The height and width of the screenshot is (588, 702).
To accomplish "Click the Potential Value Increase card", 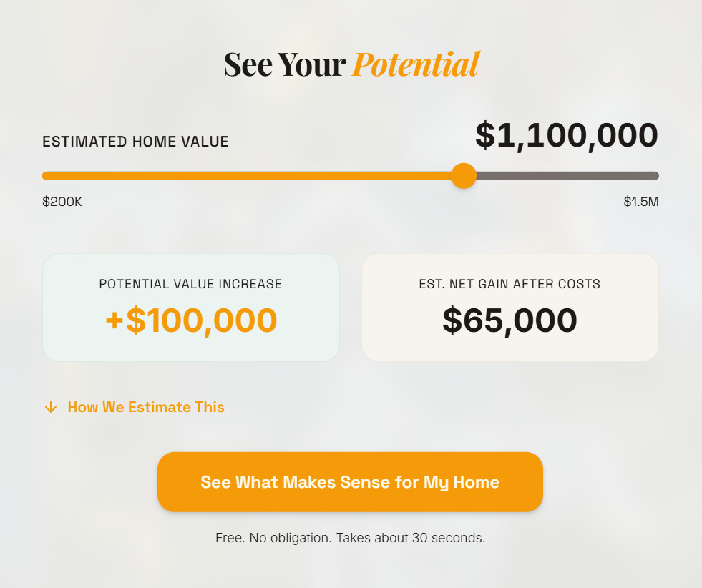I will pos(190,307).
